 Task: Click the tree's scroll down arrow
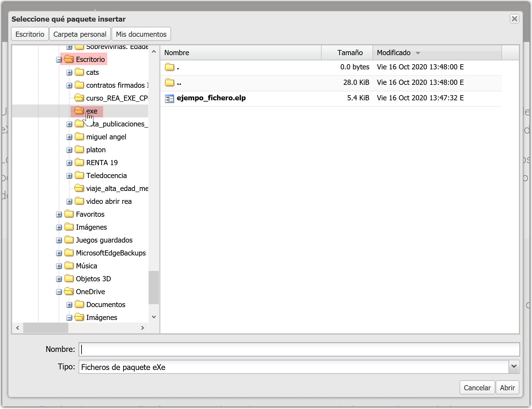tap(154, 317)
